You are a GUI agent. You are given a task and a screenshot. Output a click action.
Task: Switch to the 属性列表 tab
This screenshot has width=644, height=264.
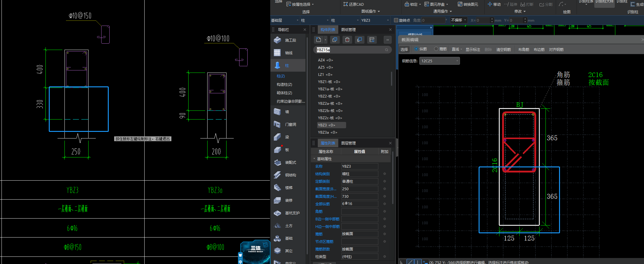(328, 143)
